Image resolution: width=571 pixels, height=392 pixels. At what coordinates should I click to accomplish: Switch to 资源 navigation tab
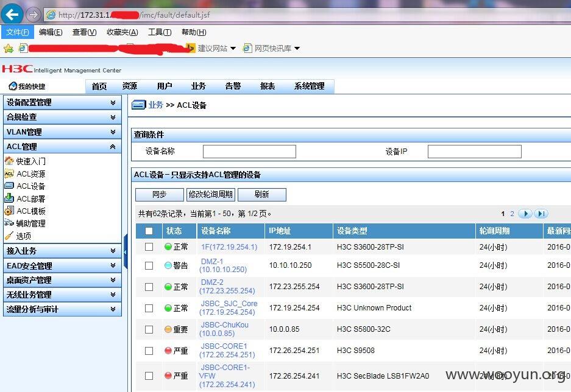130,86
